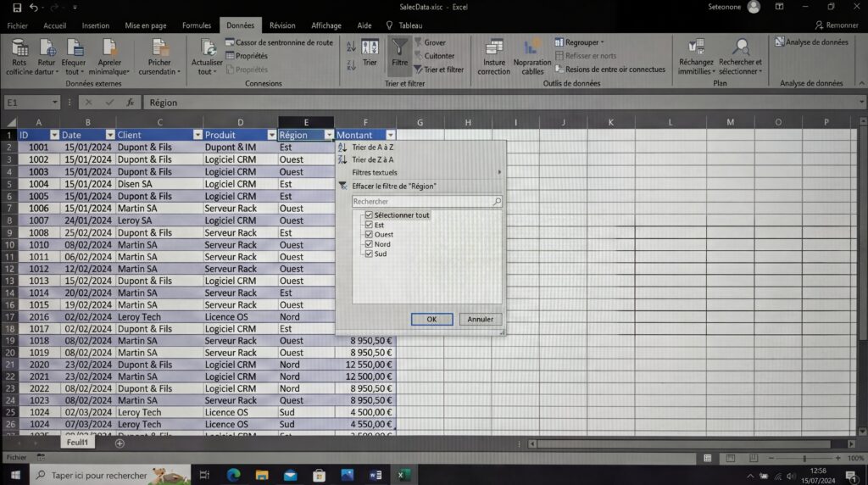Uncheck the Ouest filter checkbox
This screenshot has width=868, height=485.
click(x=369, y=234)
